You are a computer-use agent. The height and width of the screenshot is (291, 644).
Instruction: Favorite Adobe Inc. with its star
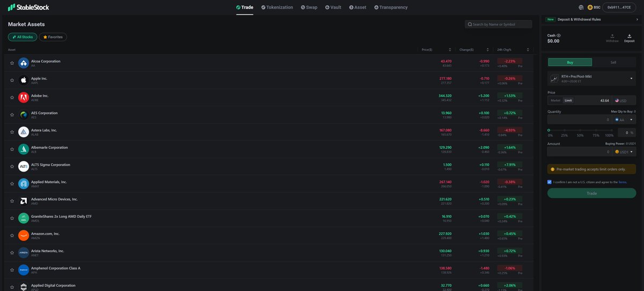click(12, 98)
